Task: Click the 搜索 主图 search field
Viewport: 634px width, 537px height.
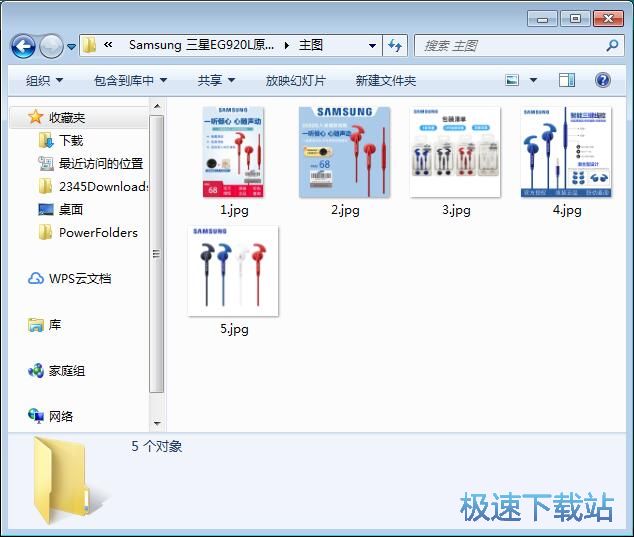Action: [520, 46]
